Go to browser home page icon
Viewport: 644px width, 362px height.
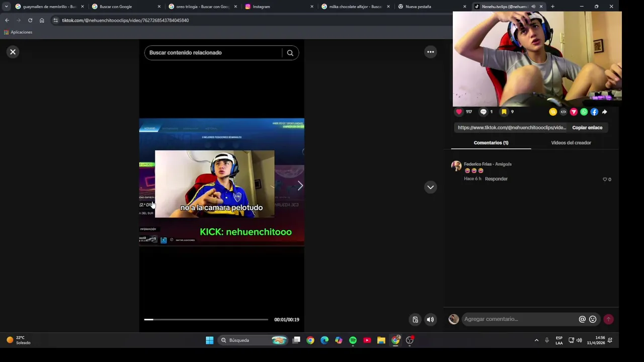click(x=42, y=20)
